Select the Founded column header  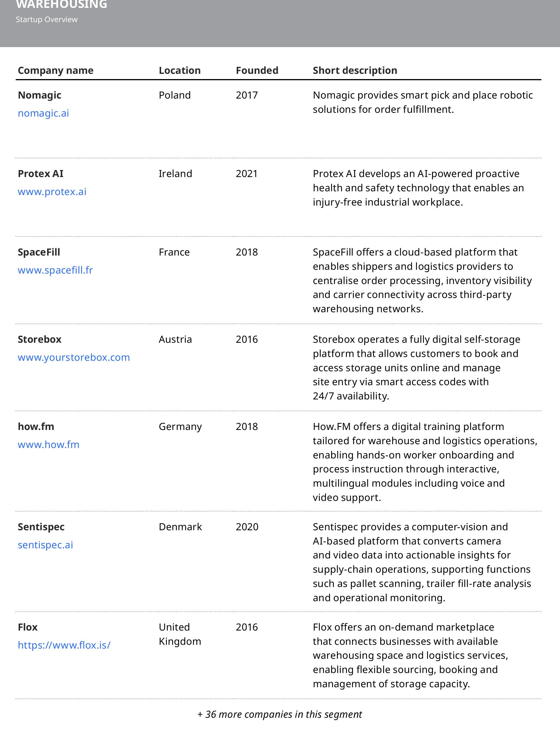click(x=257, y=70)
